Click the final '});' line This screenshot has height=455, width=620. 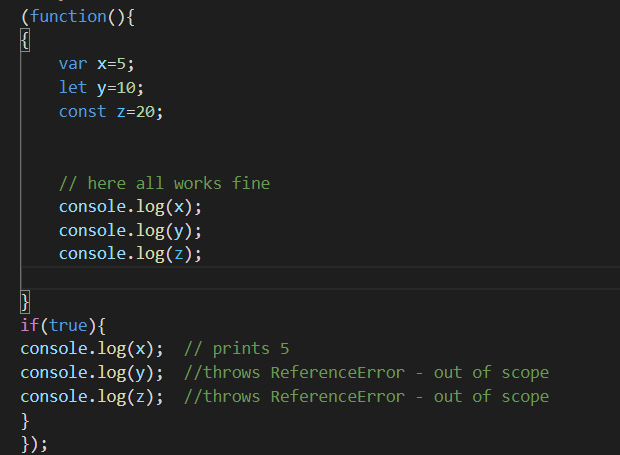34,444
